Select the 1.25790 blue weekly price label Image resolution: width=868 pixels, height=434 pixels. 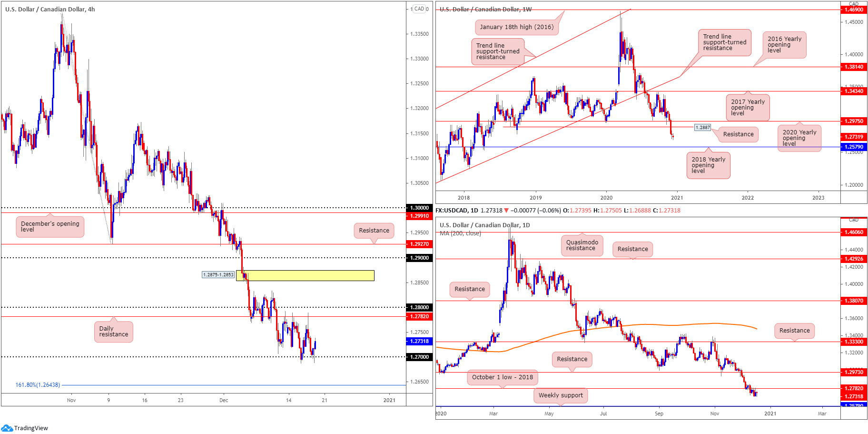(x=854, y=147)
